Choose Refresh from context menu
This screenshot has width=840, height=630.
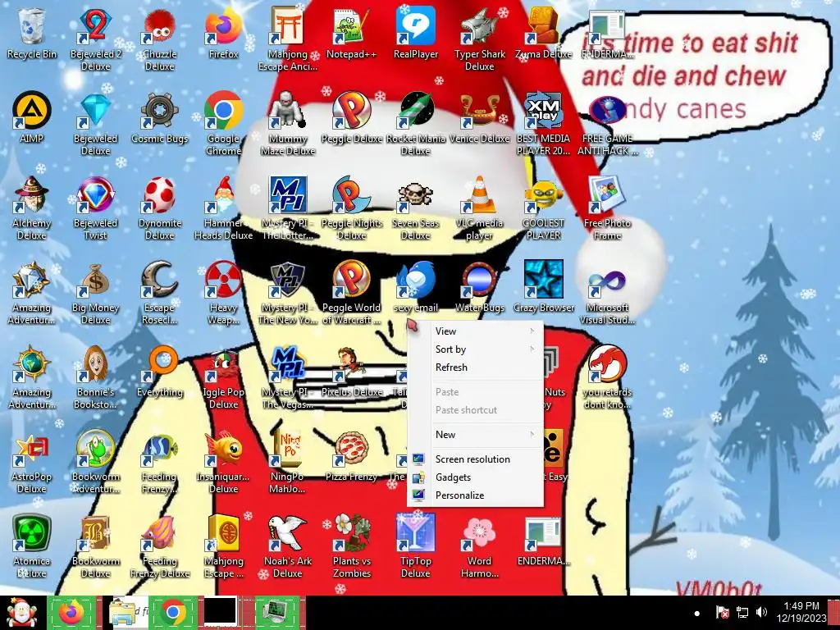[475, 367]
